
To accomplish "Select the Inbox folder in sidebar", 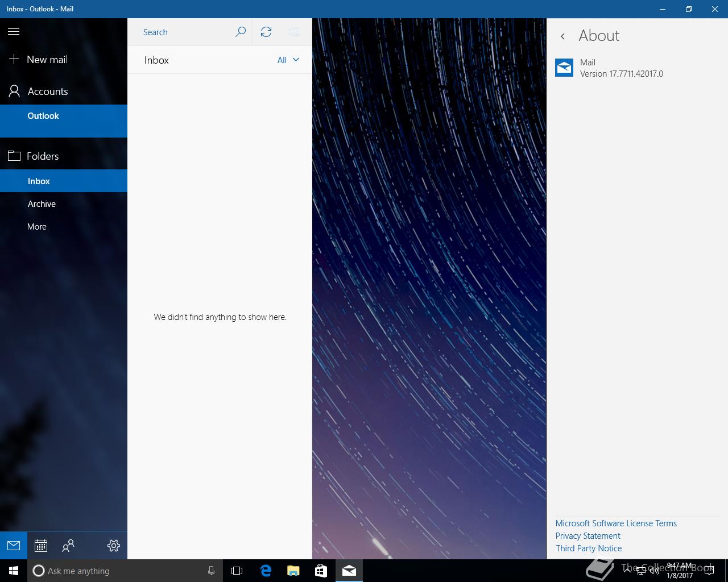I will (64, 181).
